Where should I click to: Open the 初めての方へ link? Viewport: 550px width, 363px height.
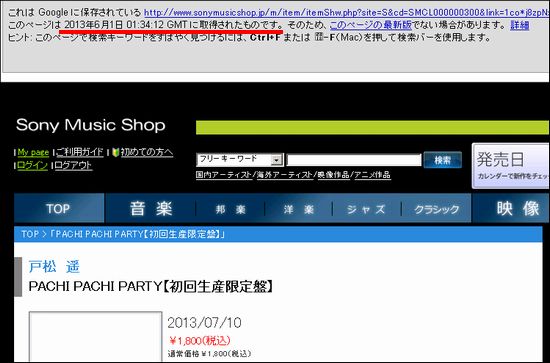coord(147,152)
